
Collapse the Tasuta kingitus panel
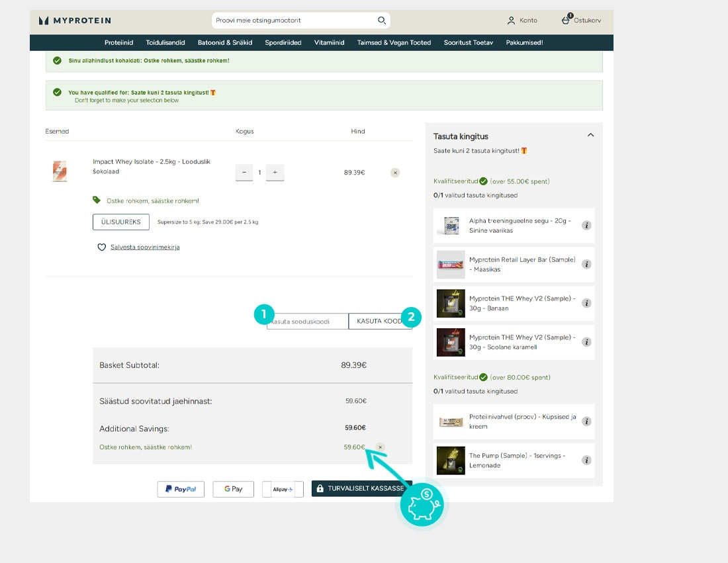590,135
